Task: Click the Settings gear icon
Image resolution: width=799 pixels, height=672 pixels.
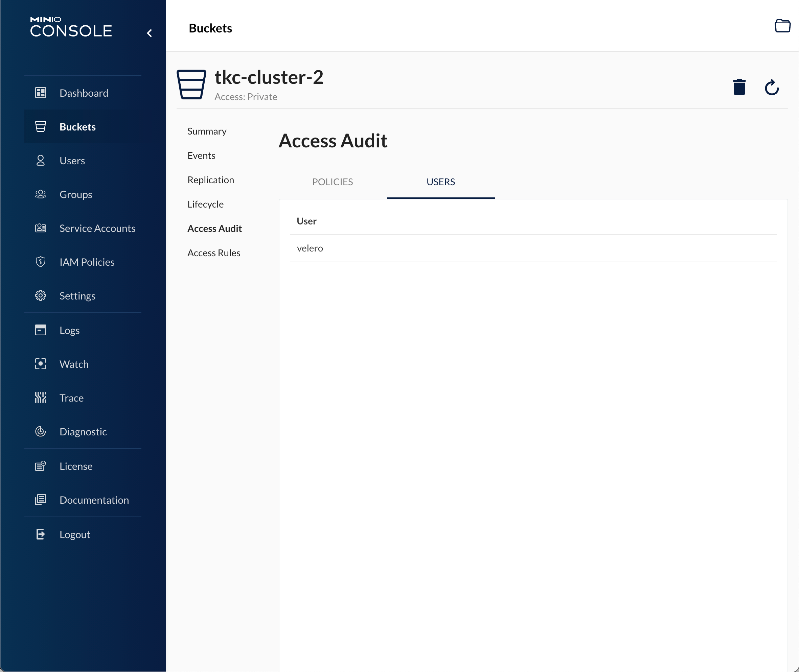Action: pyautogui.click(x=40, y=296)
